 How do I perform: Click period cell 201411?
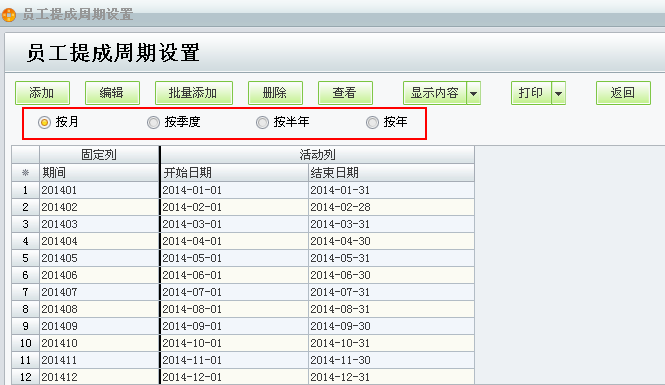[99, 360]
